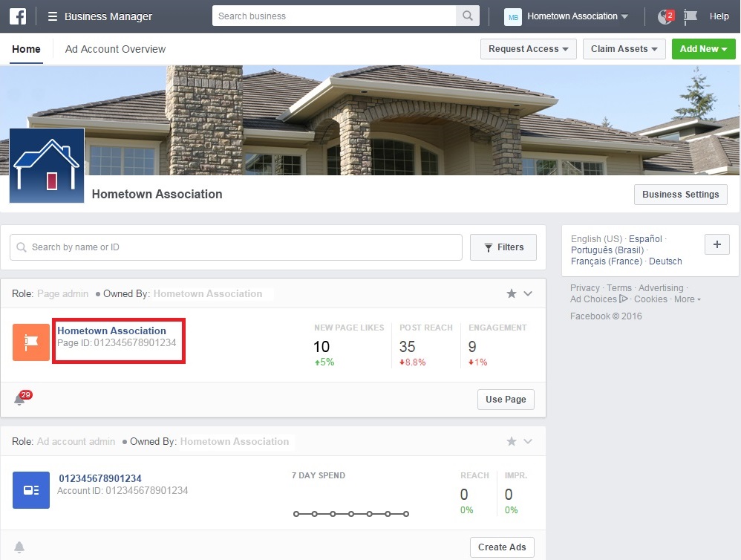Click the blue ad account icon
Image resolution: width=741 pixels, height=560 pixels.
31,490
